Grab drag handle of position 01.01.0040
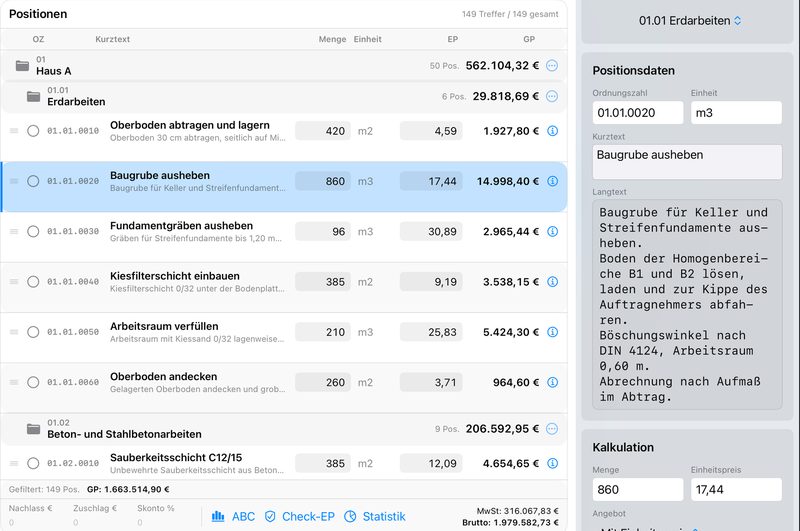 tap(14, 282)
